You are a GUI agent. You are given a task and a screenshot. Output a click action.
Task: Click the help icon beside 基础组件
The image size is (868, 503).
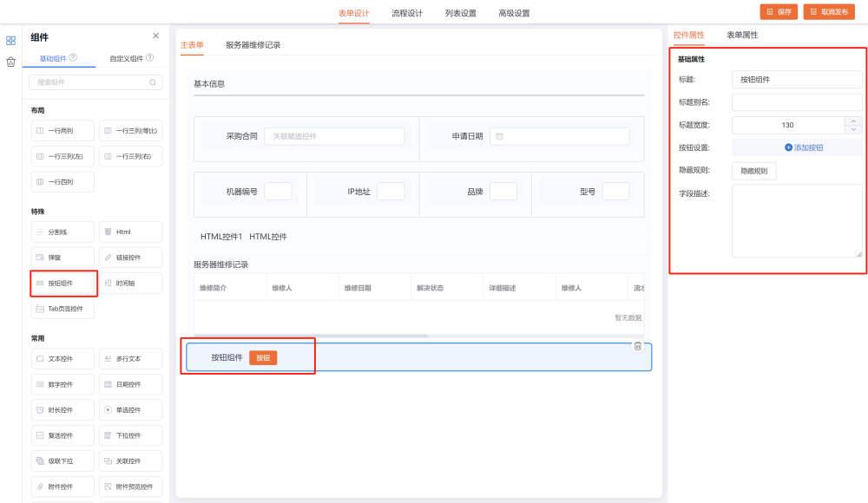click(x=73, y=58)
